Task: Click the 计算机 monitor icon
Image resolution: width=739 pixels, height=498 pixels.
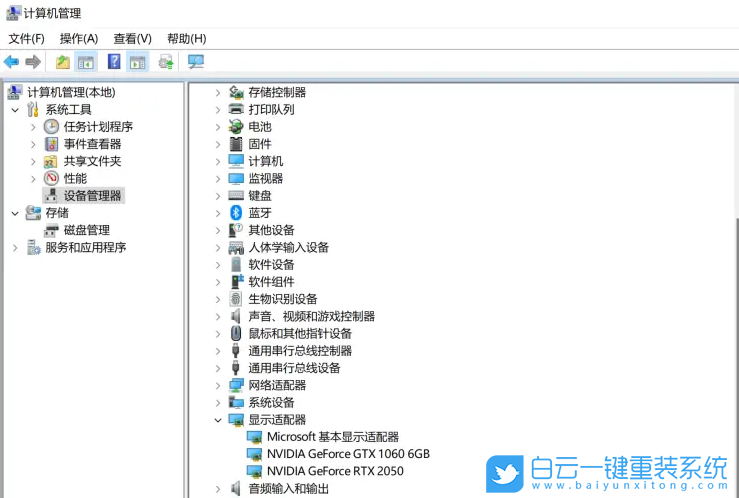Action: tap(236, 161)
